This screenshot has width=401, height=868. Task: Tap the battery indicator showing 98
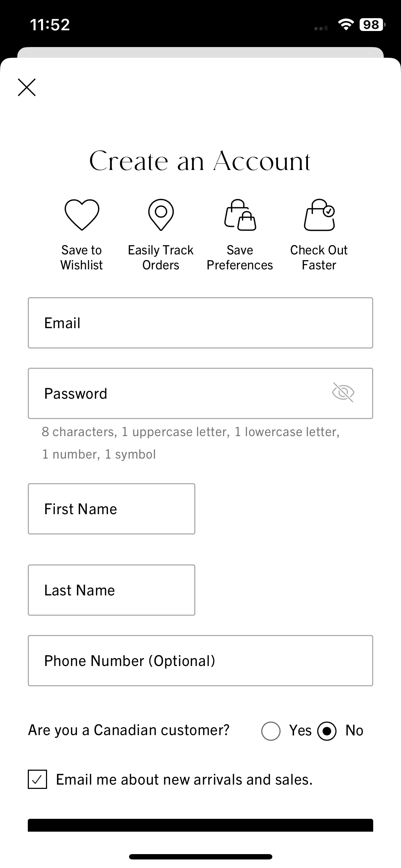(372, 25)
